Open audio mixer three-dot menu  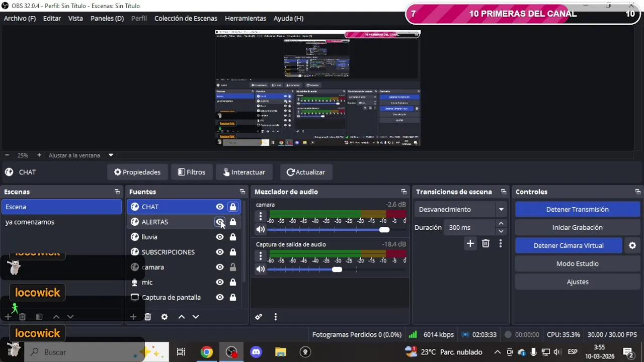[x=275, y=317]
